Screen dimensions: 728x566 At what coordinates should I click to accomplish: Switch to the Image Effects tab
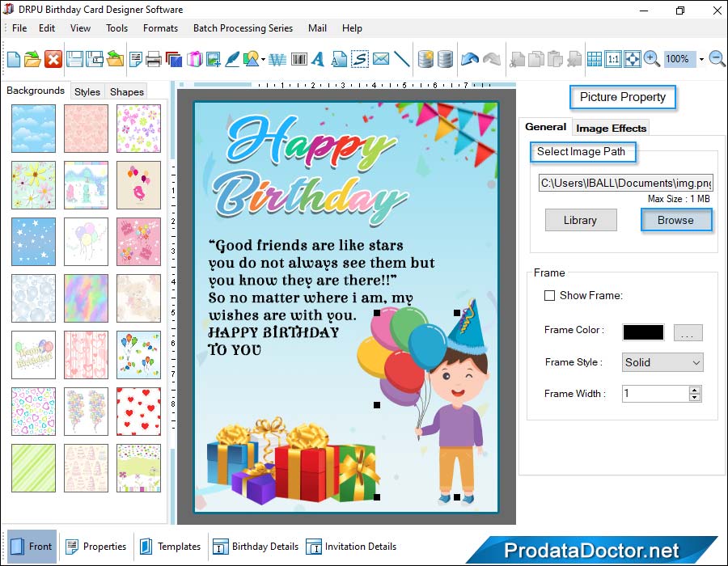pos(611,128)
